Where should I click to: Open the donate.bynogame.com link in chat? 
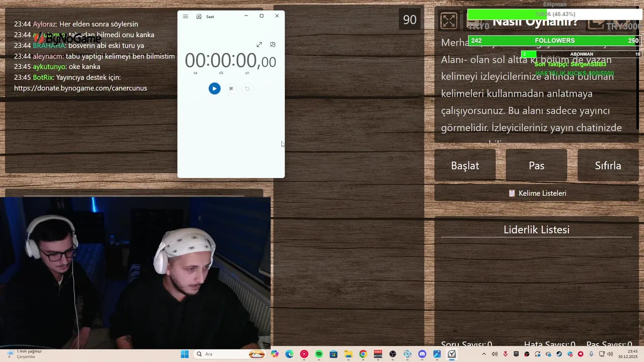80,88
